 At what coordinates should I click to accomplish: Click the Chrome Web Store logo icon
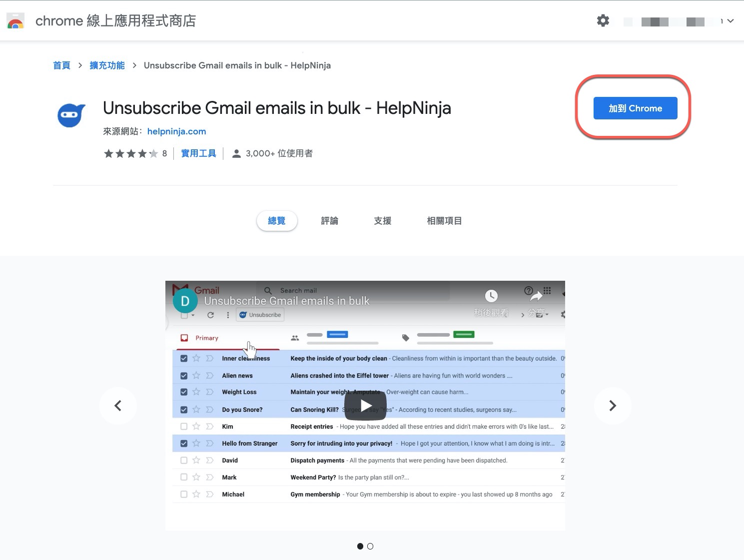[15, 21]
